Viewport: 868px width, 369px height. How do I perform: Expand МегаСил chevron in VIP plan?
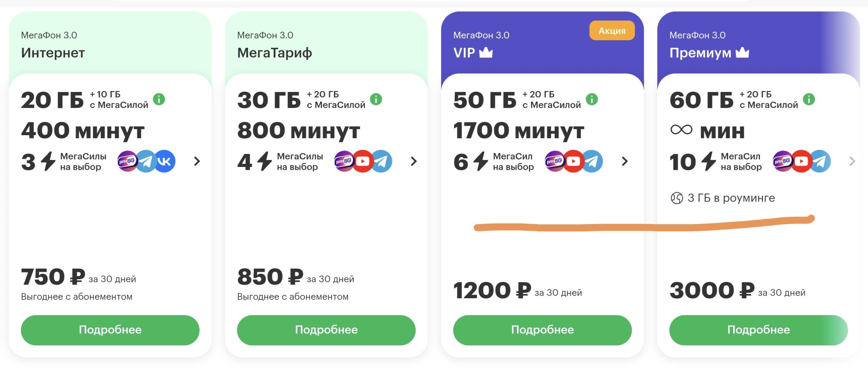click(624, 161)
